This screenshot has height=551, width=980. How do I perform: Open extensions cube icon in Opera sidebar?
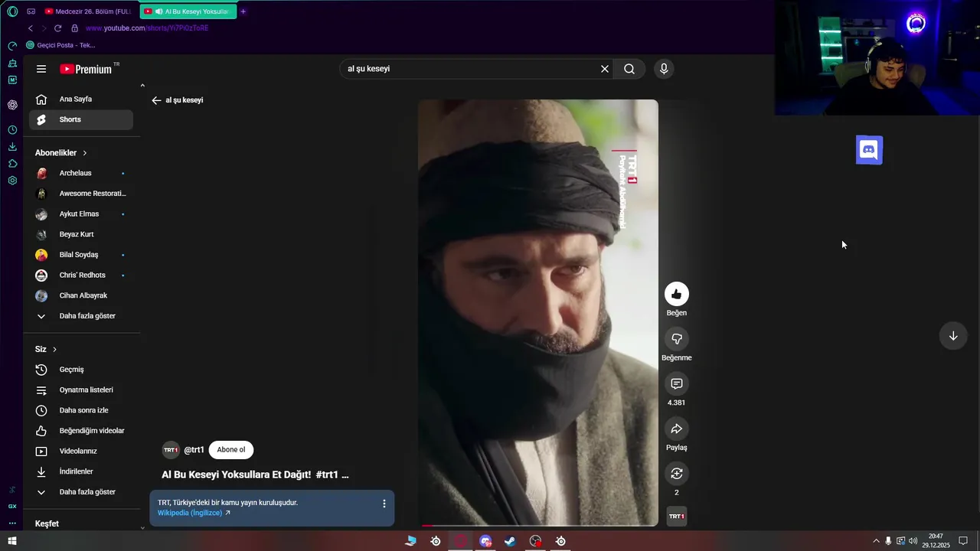pyautogui.click(x=12, y=164)
